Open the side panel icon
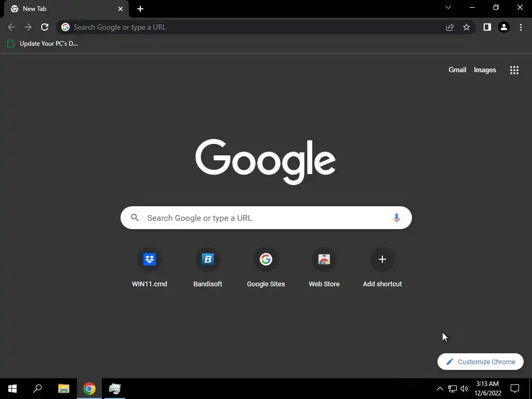Image resolution: width=532 pixels, height=399 pixels. click(x=487, y=27)
